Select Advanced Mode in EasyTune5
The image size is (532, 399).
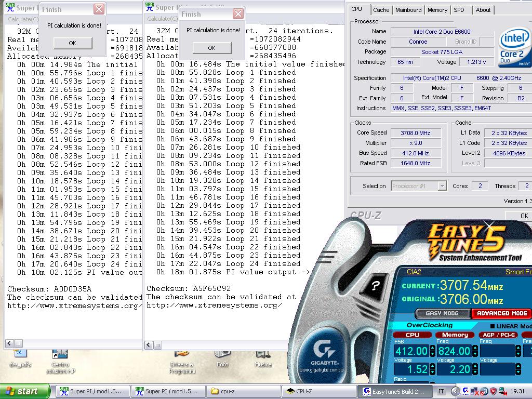pos(501,313)
